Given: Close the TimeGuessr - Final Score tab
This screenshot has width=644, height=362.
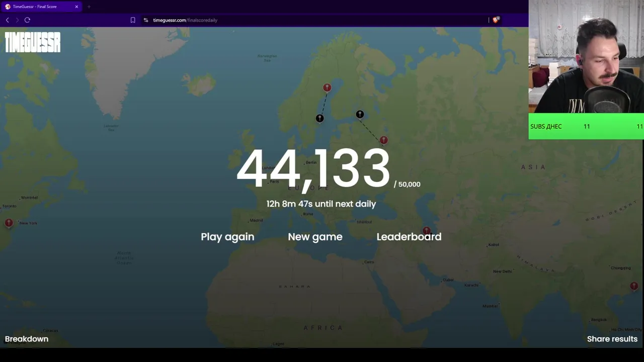Looking at the screenshot, I should coord(76,7).
